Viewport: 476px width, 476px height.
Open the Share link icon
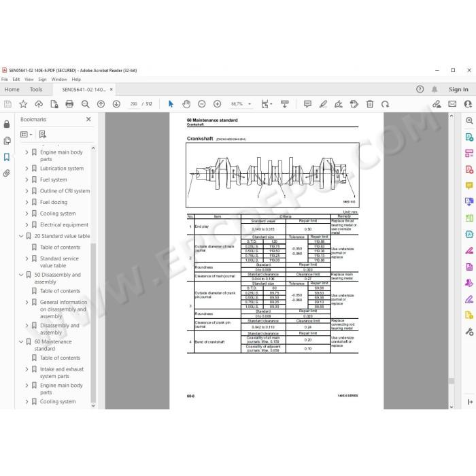pos(437,104)
